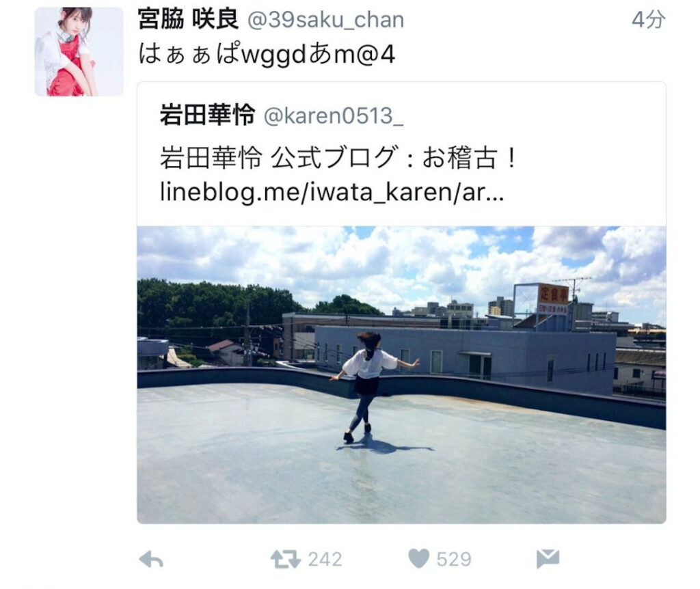Open the direct message envelope icon
The width and height of the screenshot is (700, 589).
(x=548, y=559)
